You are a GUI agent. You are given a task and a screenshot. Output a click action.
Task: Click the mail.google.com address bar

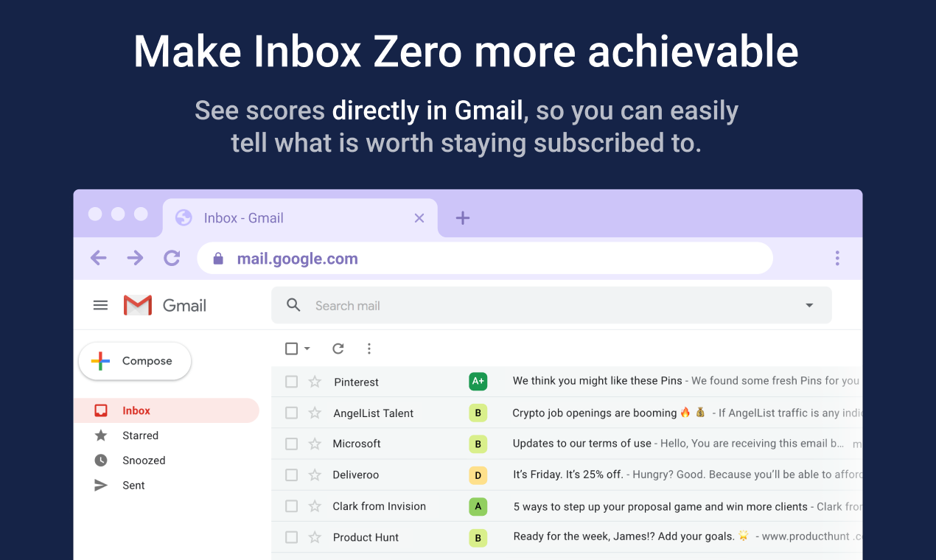pos(485,259)
